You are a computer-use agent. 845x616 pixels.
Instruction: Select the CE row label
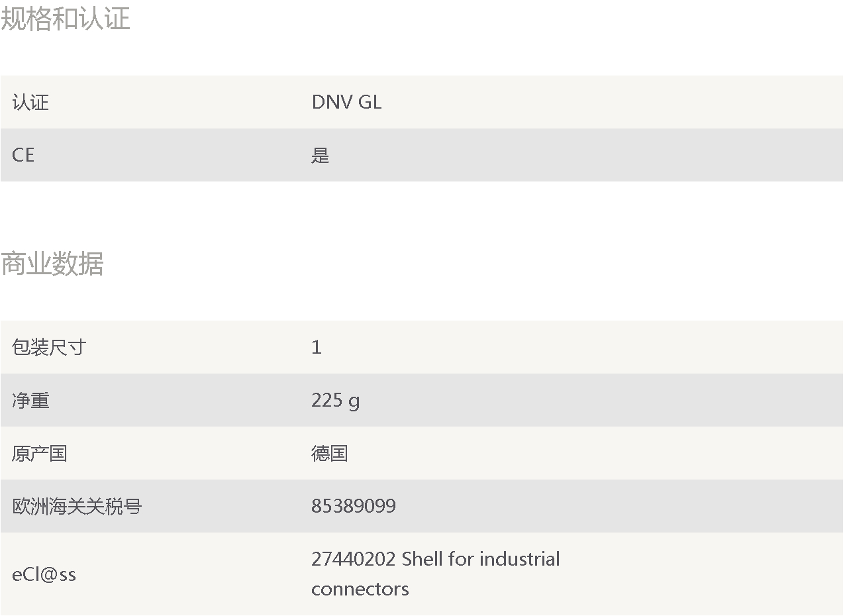[x=23, y=155]
